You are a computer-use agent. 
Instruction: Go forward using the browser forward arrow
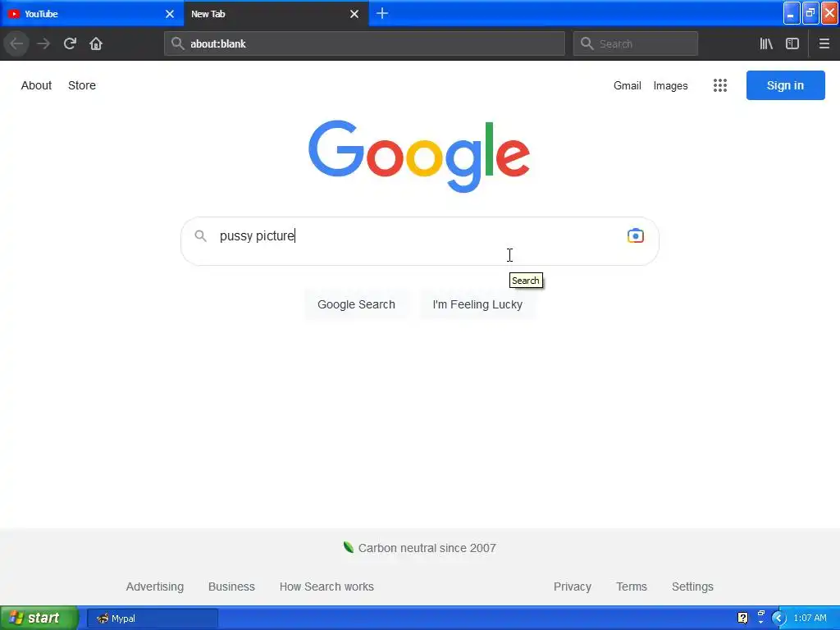43,43
